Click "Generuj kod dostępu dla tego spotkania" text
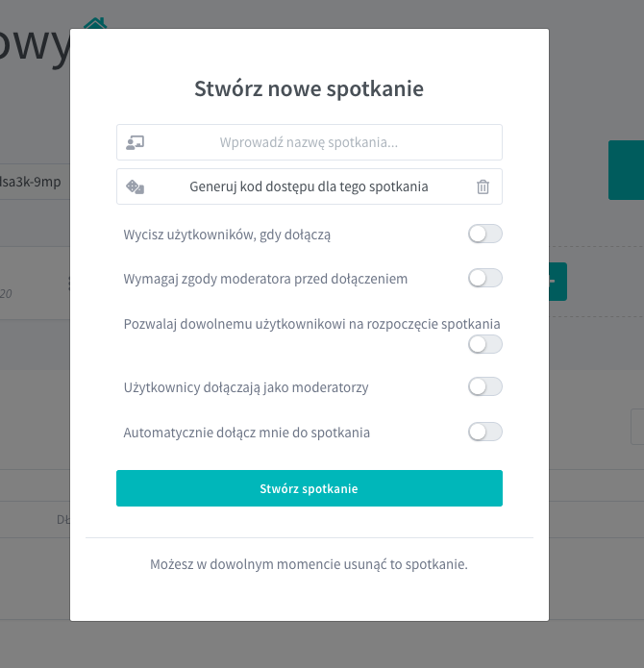Viewport: 644px width, 668px height. (309, 186)
